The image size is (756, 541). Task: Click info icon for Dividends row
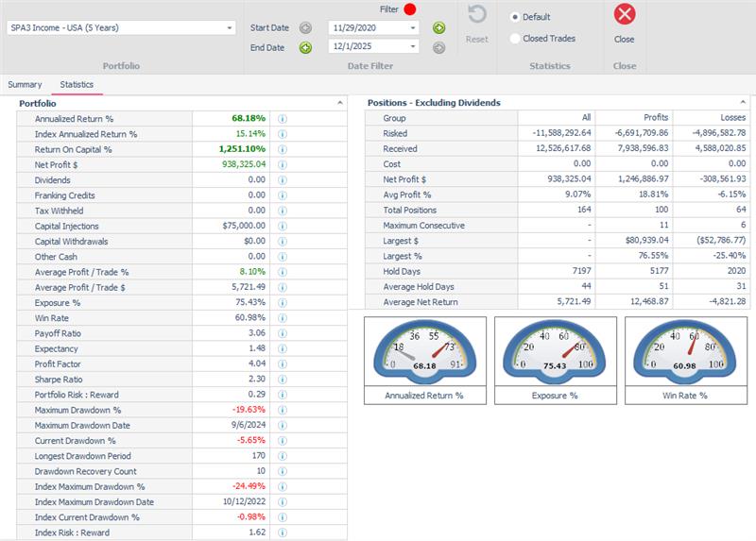(x=283, y=180)
